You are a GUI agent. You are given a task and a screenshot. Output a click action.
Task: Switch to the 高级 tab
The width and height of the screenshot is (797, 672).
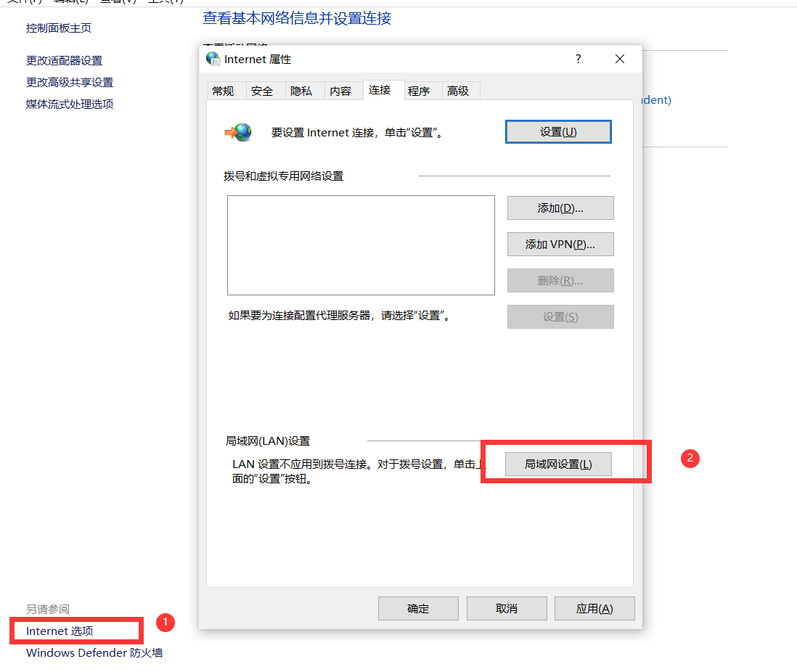[x=460, y=91]
